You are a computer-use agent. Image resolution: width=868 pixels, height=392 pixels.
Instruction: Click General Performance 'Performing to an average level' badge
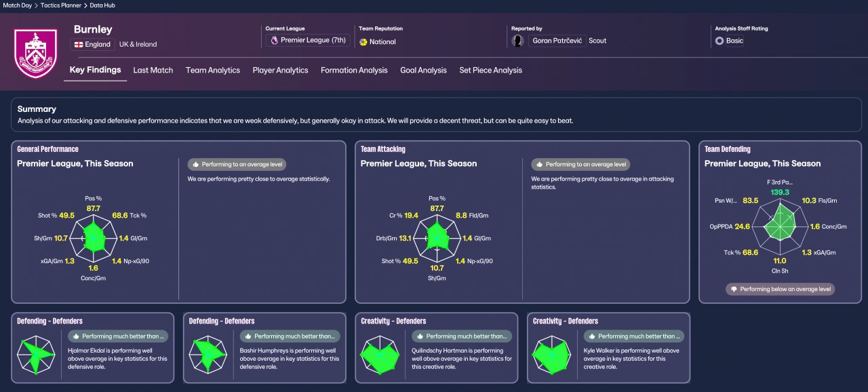click(237, 164)
